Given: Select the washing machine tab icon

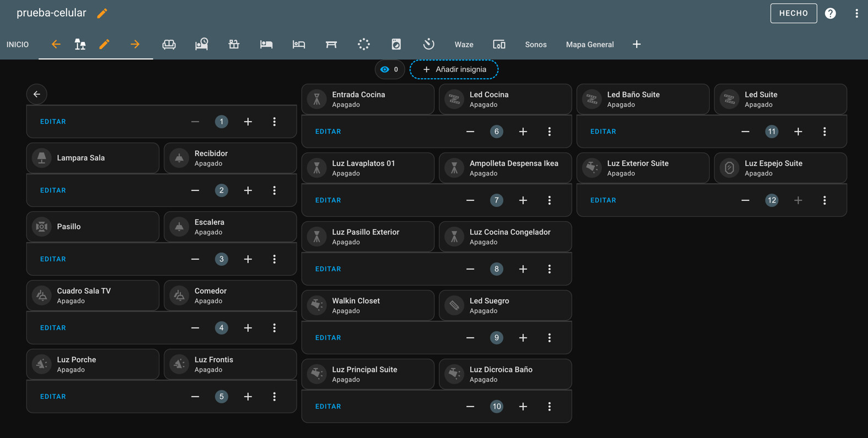Looking at the screenshot, I should pyautogui.click(x=396, y=45).
